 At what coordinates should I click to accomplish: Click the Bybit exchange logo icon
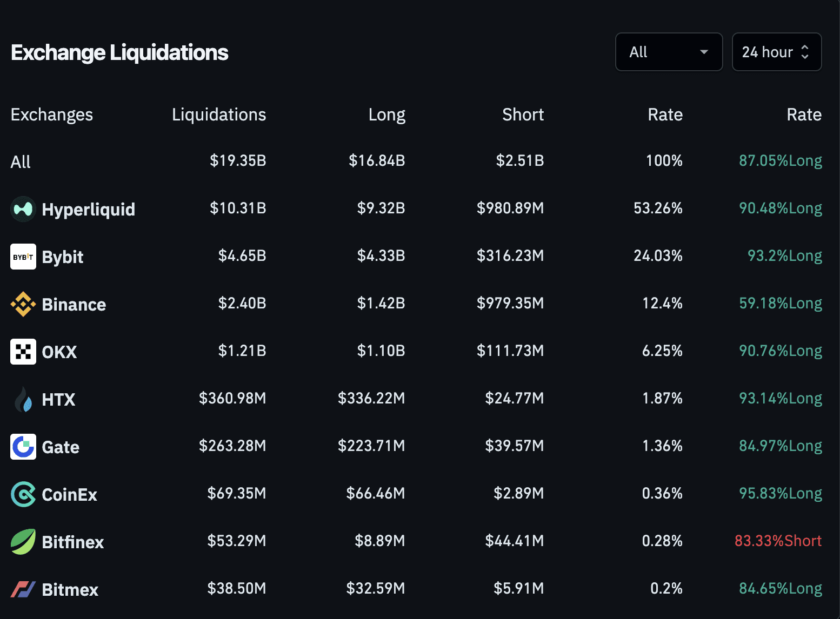tap(23, 257)
